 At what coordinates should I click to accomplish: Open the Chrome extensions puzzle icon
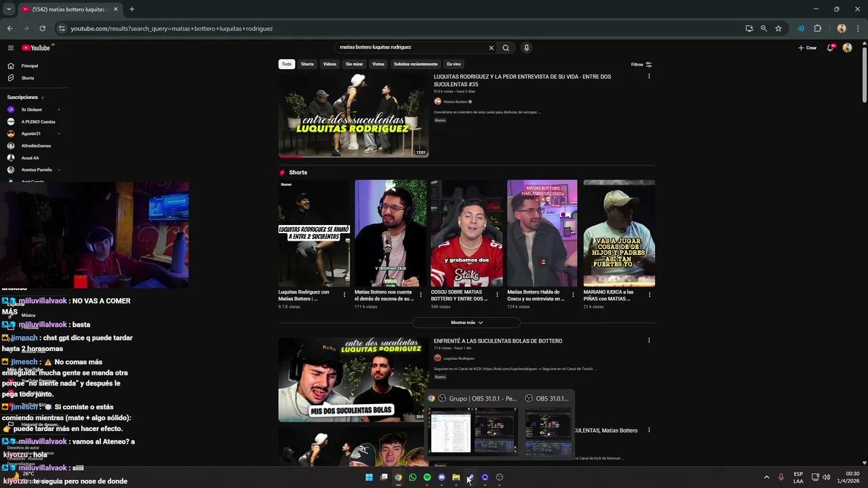click(x=817, y=28)
